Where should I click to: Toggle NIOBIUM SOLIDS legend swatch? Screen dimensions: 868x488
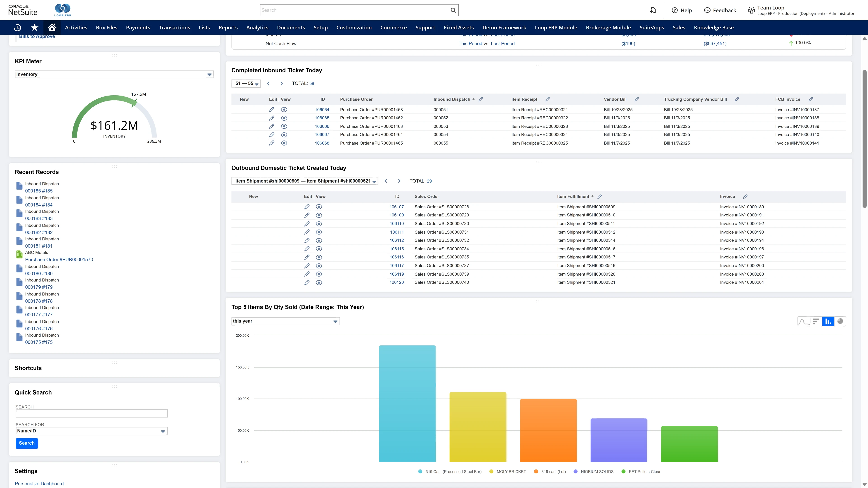coord(576,472)
